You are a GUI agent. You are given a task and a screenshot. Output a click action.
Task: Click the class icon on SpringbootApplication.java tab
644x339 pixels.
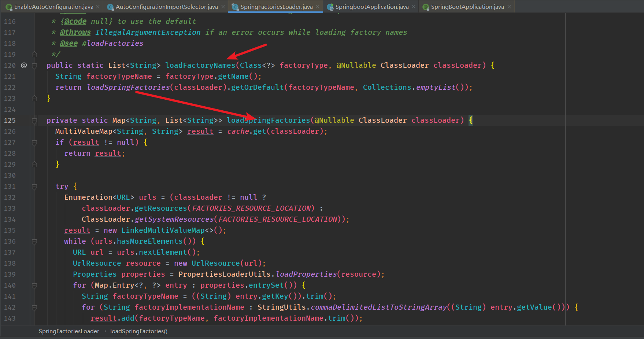click(x=330, y=7)
